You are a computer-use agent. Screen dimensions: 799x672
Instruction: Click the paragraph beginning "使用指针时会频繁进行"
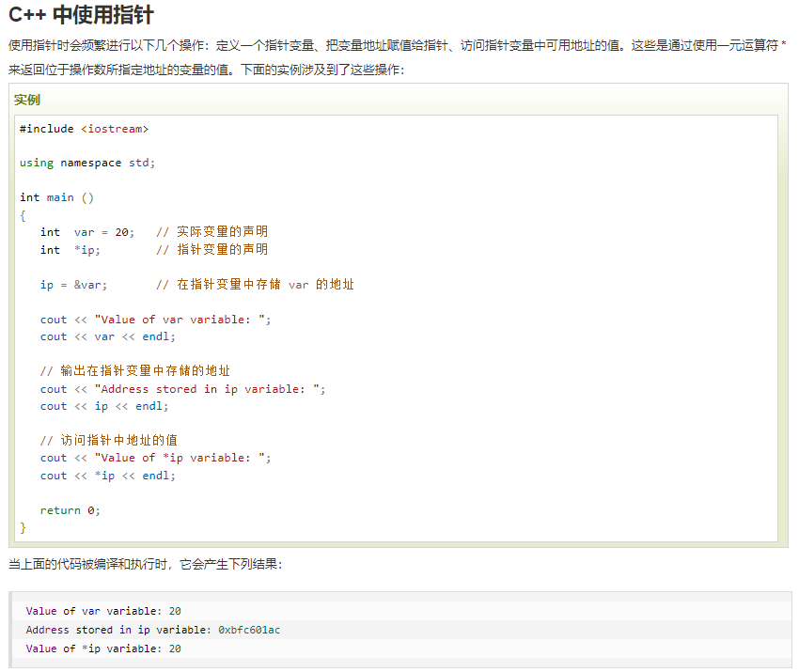click(398, 57)
